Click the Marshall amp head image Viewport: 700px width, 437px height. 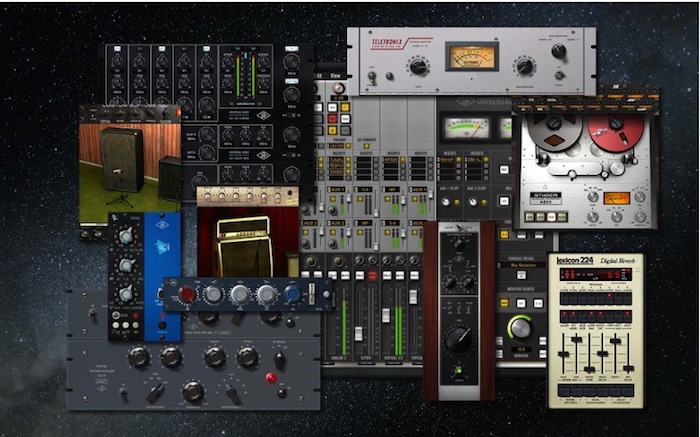243,228
